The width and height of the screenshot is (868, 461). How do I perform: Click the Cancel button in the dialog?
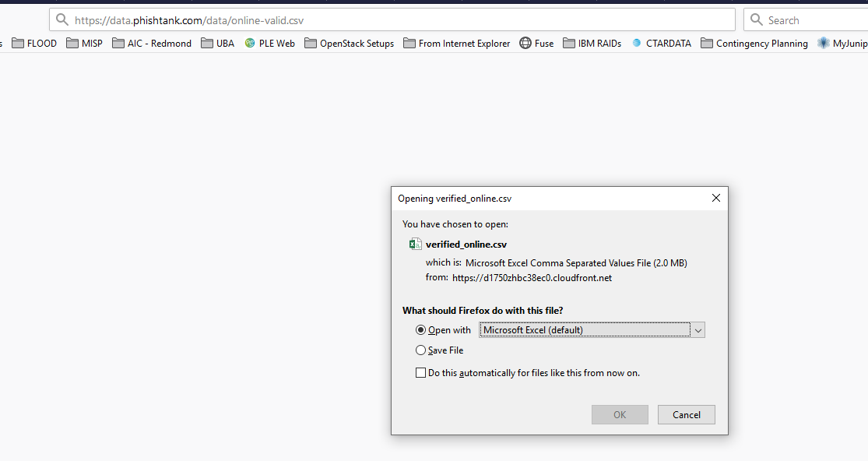coord(686,414)
